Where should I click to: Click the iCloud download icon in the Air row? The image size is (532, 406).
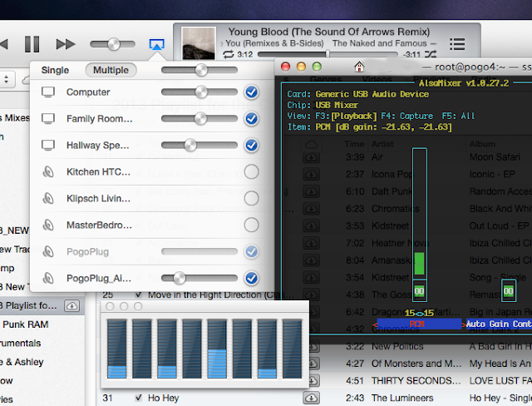(x=311, y=157)
